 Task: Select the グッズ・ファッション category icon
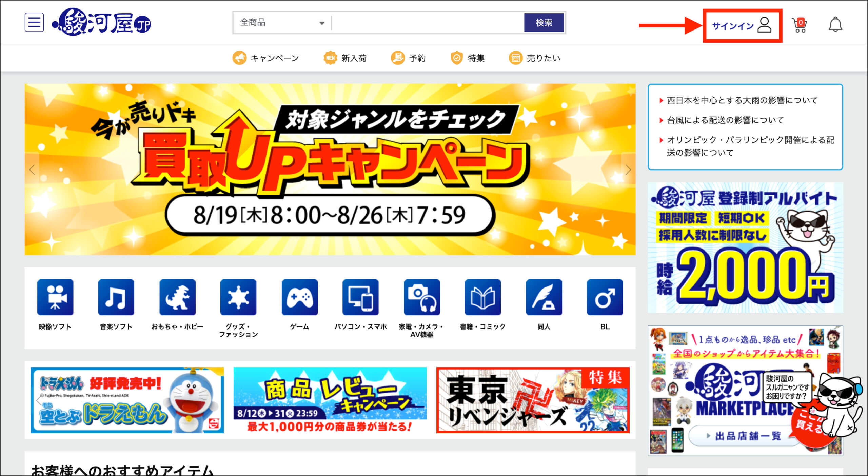(238, 297)
